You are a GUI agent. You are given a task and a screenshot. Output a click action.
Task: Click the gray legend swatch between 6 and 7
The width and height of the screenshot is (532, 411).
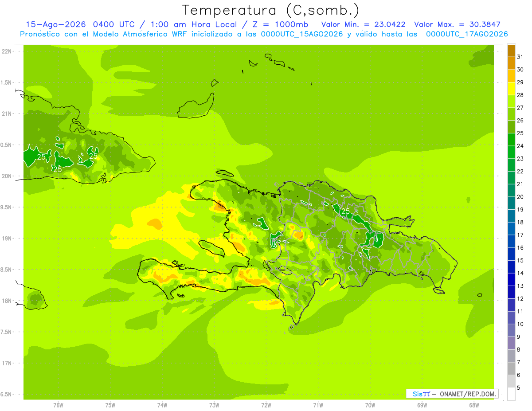click(511, 368)
